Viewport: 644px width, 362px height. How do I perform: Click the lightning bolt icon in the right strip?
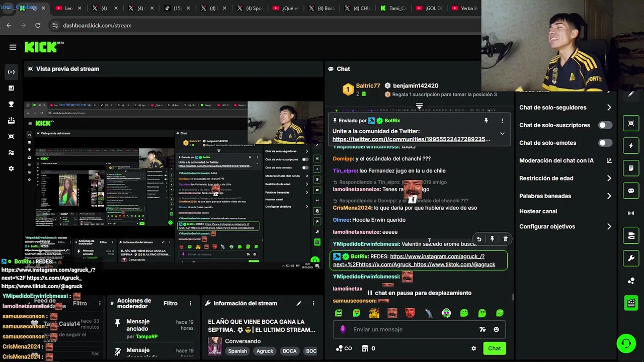[631, 146]
